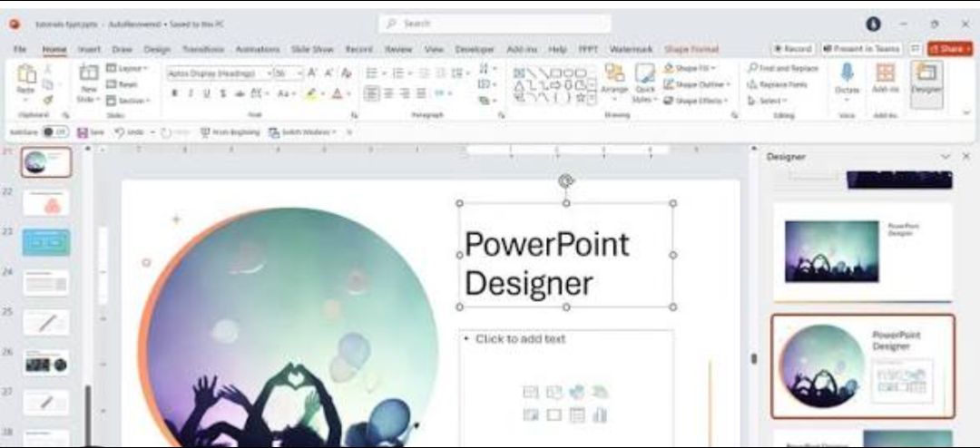Viewport: 980px width, 448px height.
Task: Switch to the Insert tab
Action: [89, 49]
